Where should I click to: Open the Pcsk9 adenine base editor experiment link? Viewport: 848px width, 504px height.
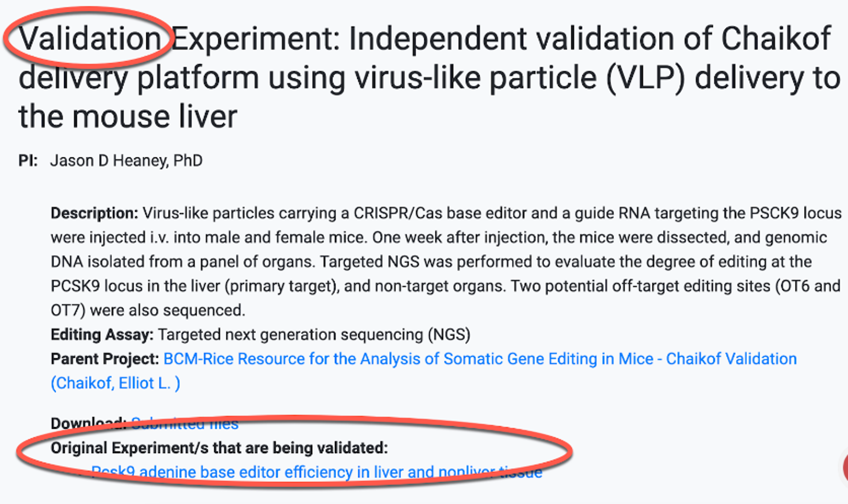coord(316,472)
